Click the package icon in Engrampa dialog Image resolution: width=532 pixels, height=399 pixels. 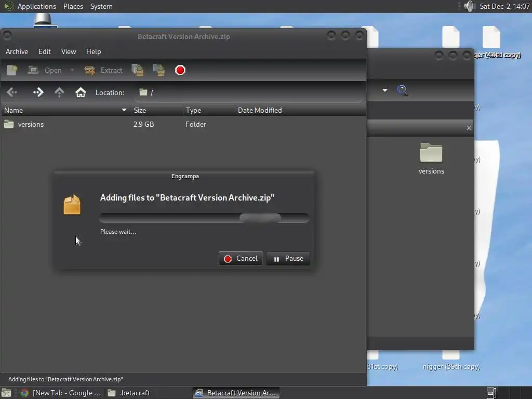(72, 205)
